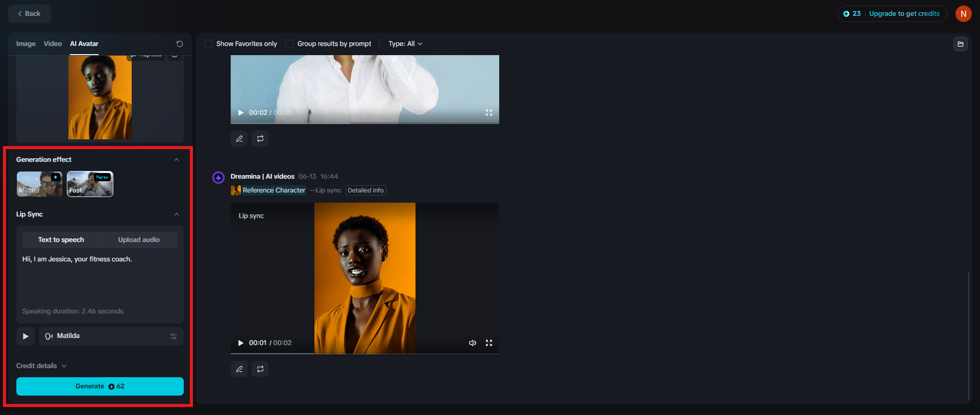Enable Group results by prompt checkbox

(289, 44)
